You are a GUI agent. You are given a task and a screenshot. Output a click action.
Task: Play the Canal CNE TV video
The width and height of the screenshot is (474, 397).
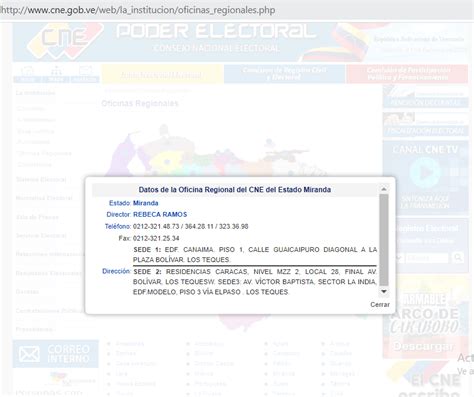pos(425,172)
